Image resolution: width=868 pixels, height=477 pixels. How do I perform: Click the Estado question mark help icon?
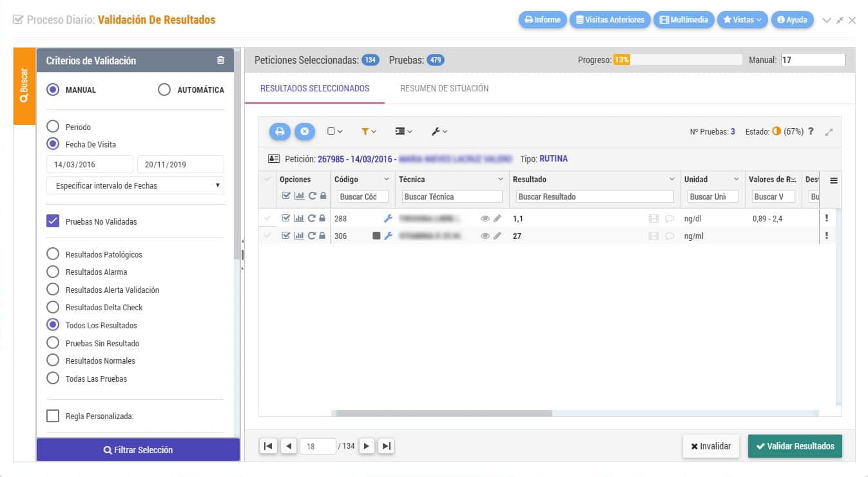tap(811, 131)
